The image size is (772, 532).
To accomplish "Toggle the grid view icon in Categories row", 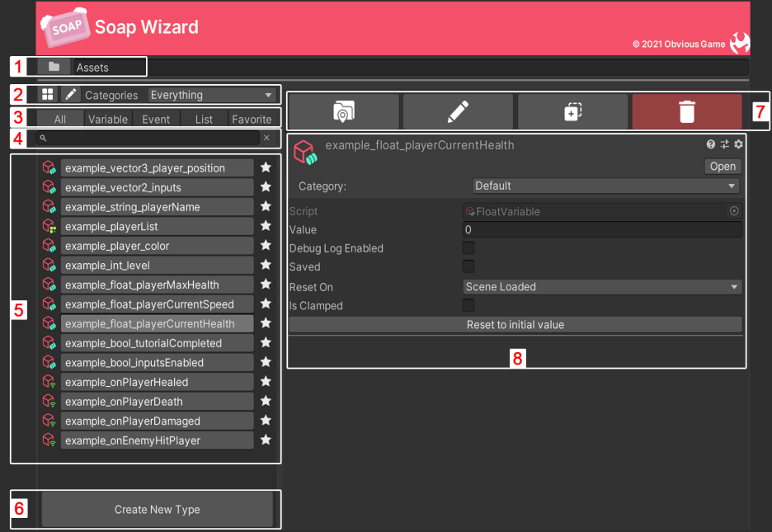I will tap(48, 95).
